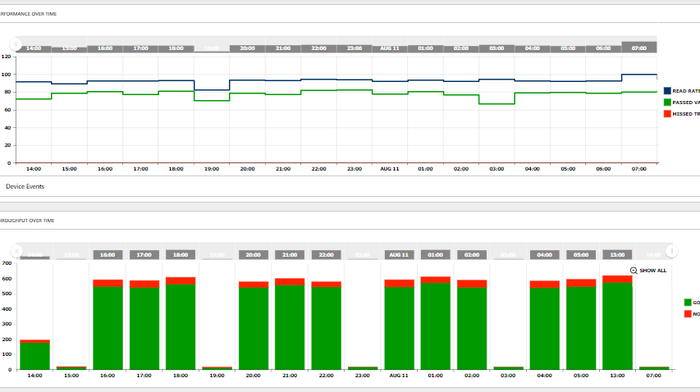Select the 17:00 block in the performance time selector

(x=141, y=49)
